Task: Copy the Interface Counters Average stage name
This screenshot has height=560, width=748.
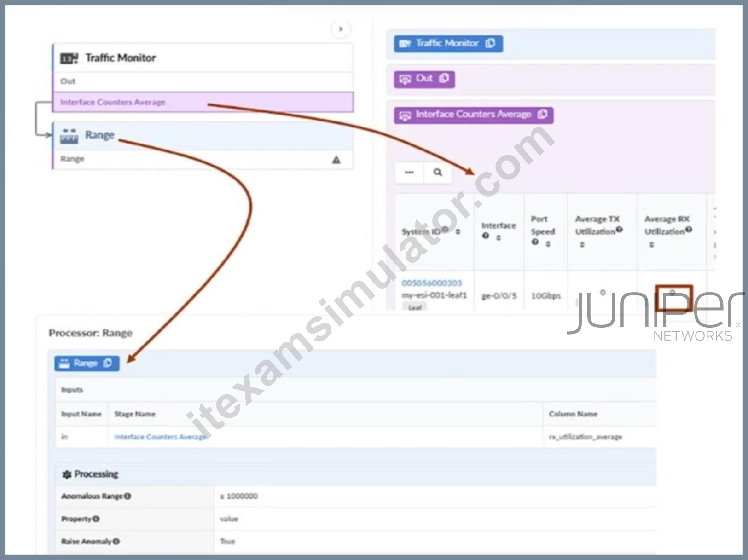Action: click(x=543, y=114)
